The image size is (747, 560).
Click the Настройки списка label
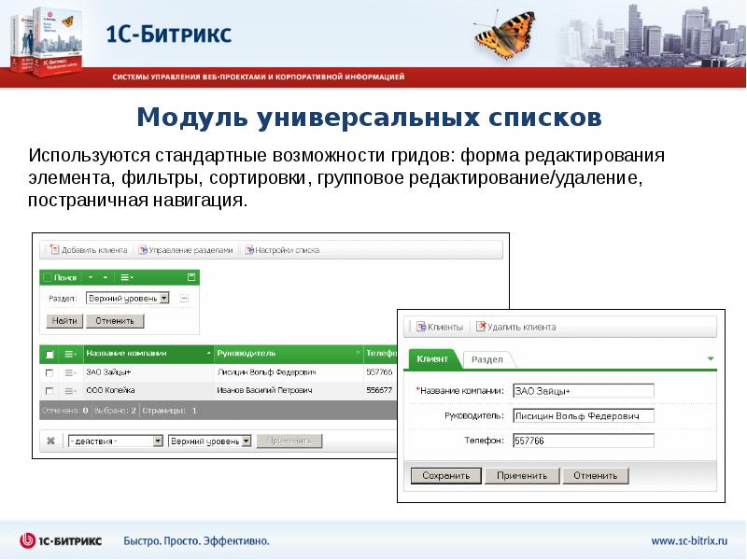(x=288, y=250)
